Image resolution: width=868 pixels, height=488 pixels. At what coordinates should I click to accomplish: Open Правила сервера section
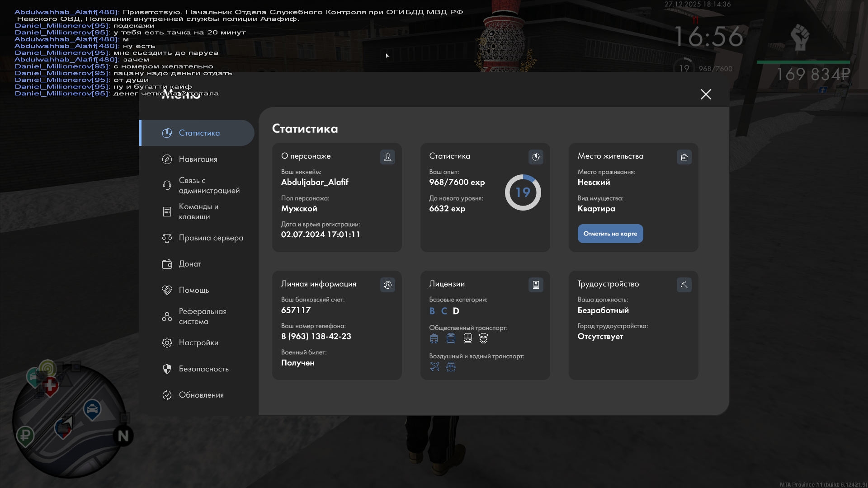point(211,238)
